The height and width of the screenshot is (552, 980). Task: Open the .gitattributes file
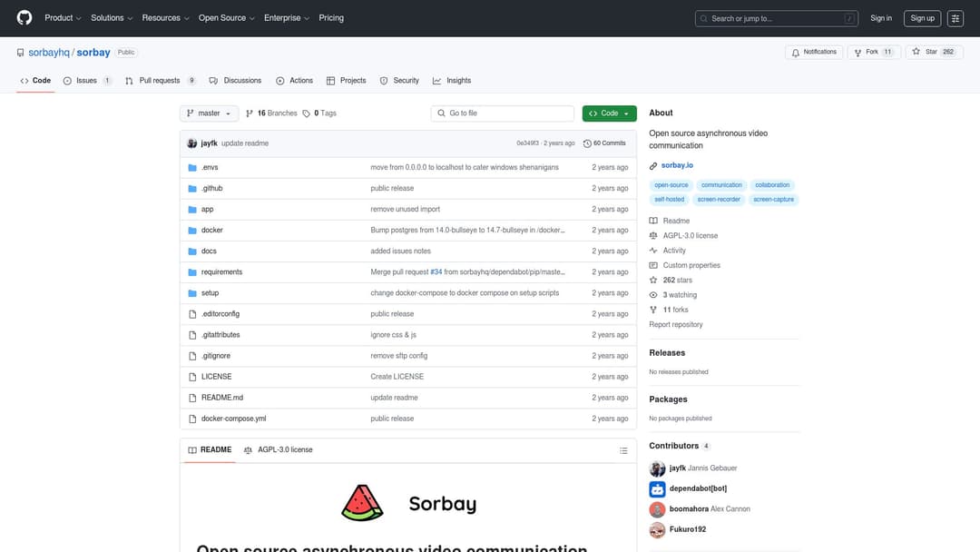220,335
